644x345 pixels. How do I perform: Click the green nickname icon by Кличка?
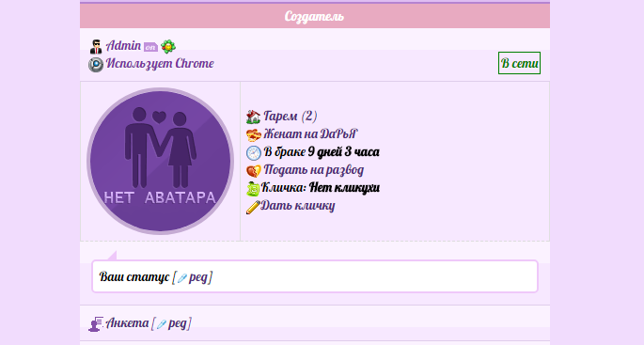pos(253,189)
